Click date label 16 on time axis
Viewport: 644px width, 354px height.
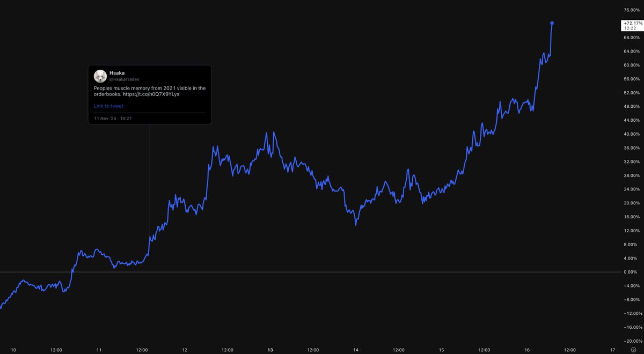click(527, 350)
